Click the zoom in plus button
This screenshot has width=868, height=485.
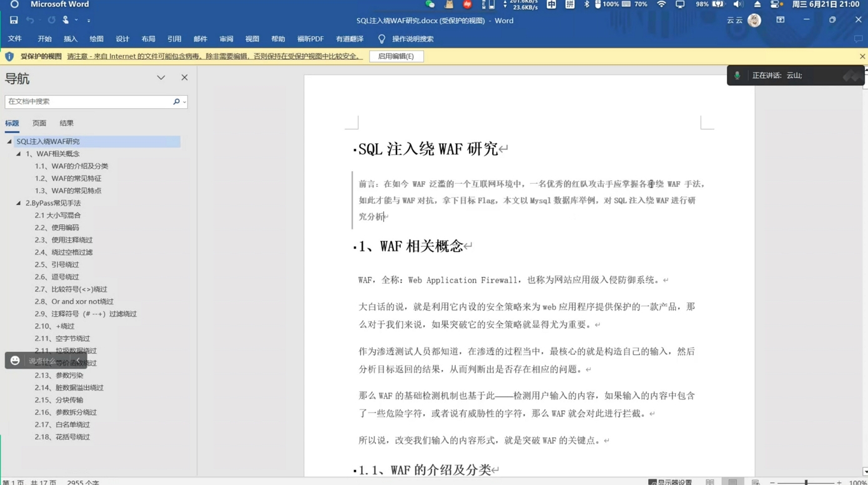click(x=839, y=482)
